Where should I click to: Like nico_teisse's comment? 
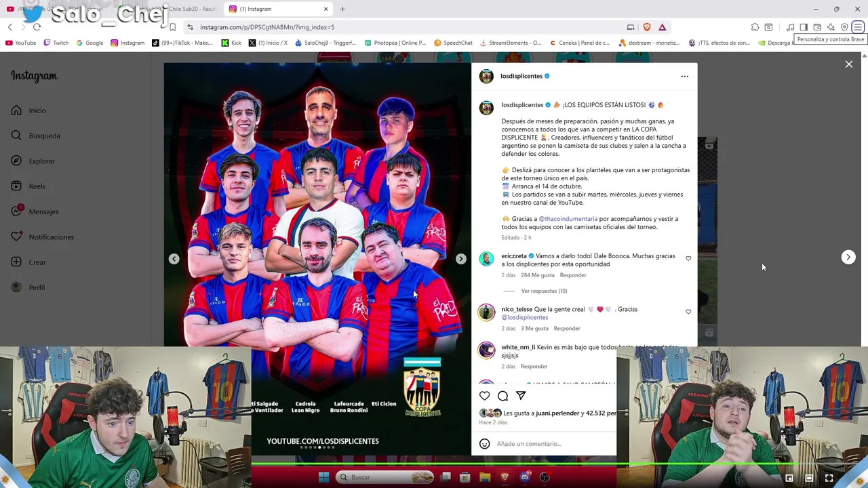[x=688, y=312]
